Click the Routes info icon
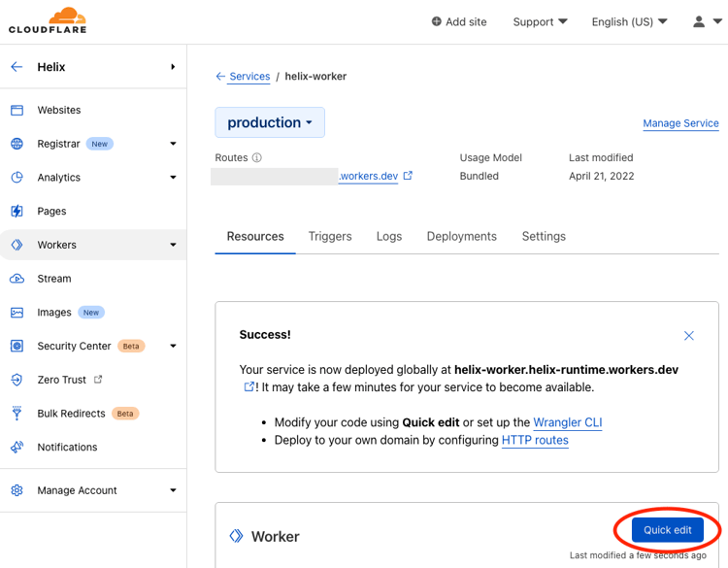 [257, 157]
